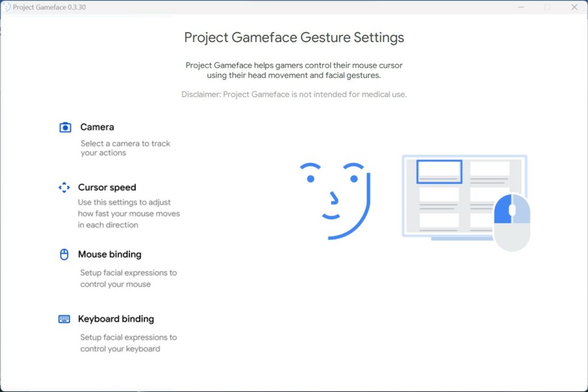588x392 pixels.
Task: Click the Mouse binding mouse icon
Action: click(64, 254)
